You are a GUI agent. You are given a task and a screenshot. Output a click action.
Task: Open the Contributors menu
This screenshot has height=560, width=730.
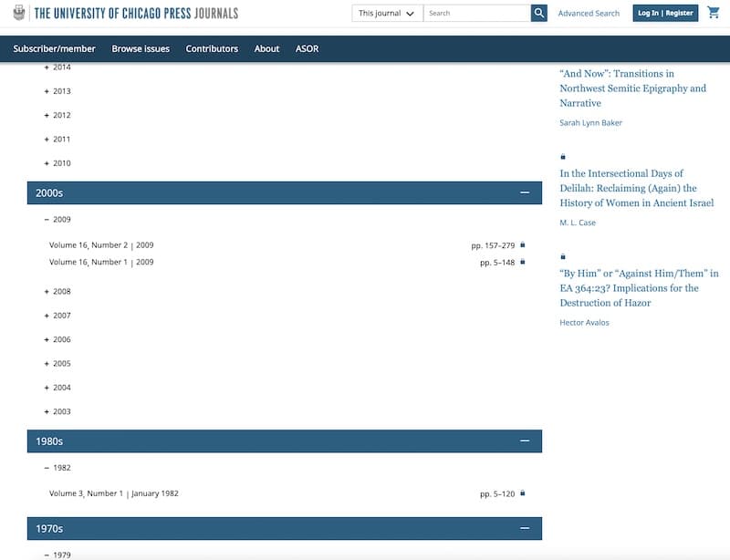coord(212,49)
